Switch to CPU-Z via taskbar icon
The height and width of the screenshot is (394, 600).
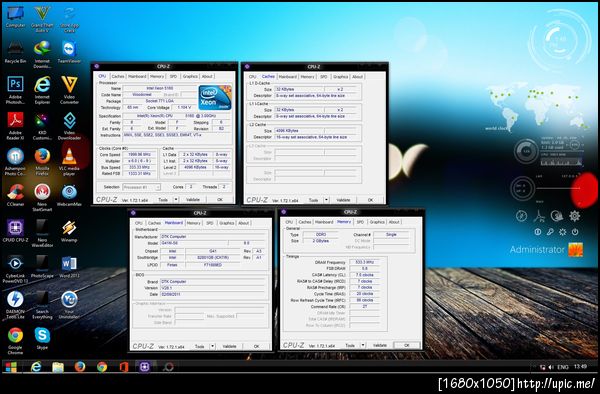[x=144, y=367]
